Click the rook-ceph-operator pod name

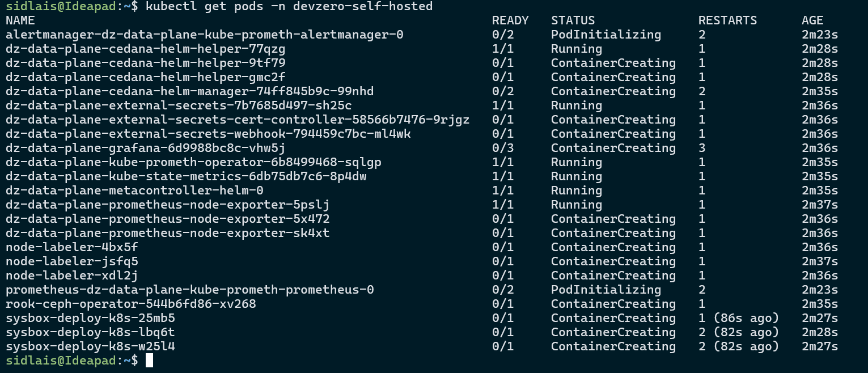tap(130, 304)
